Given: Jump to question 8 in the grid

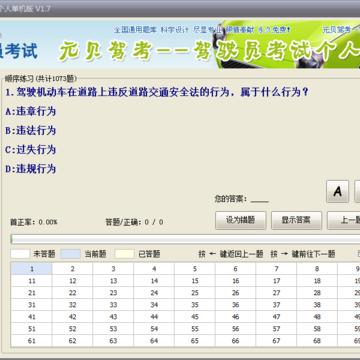Looking at the screenshot, I should 317,269.
